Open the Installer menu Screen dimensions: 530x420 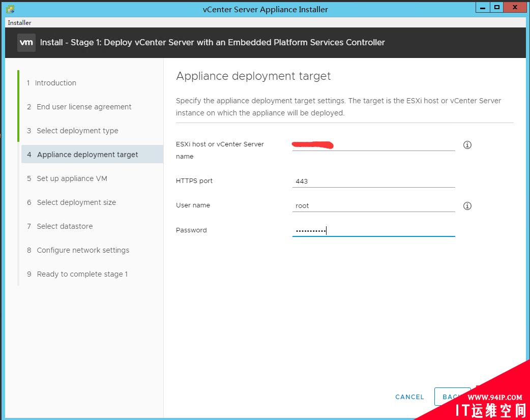pyautogui.click(x=19, y=23)
